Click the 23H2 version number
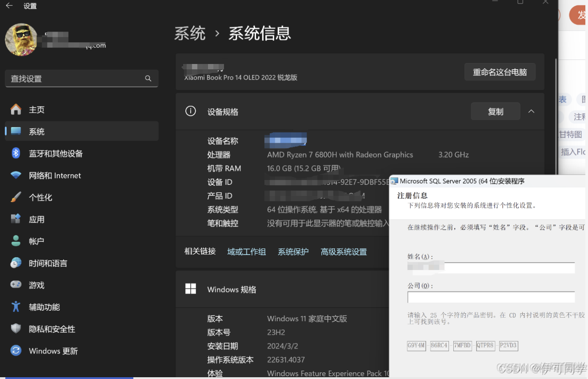Image resolution: width=588 pixels, height=379 pixels. pos(276,332)
